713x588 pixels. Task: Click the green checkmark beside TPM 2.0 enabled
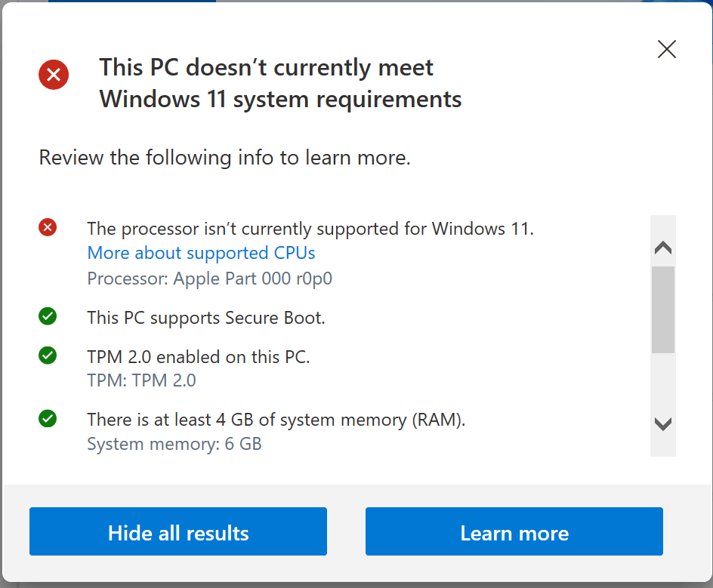click(x=48, y=355)
